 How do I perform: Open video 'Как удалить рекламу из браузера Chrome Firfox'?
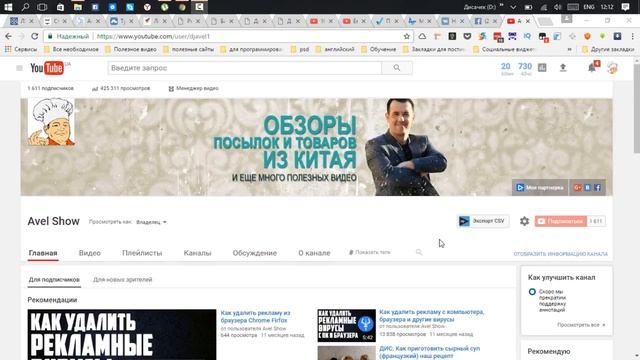point(256,316)
